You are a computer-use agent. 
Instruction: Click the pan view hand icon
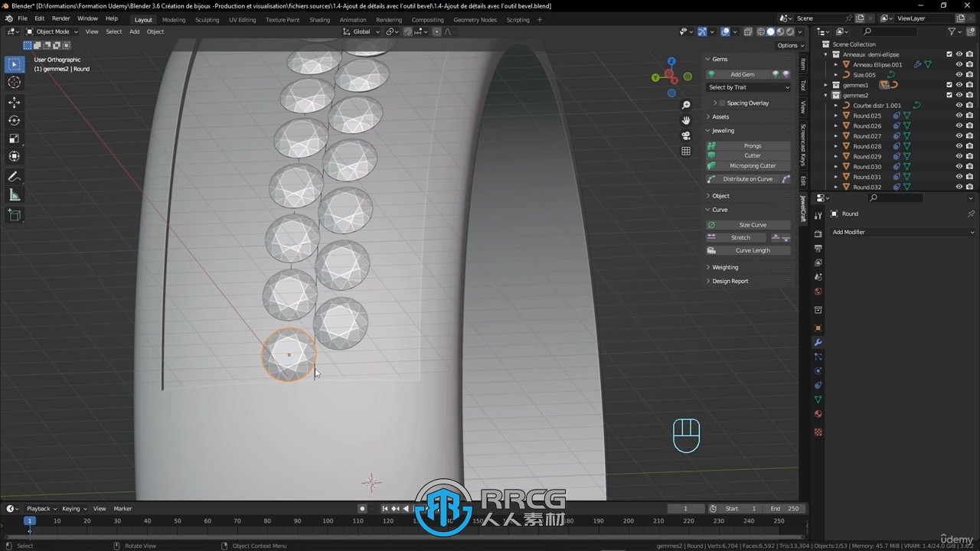[x=686, y=120]
